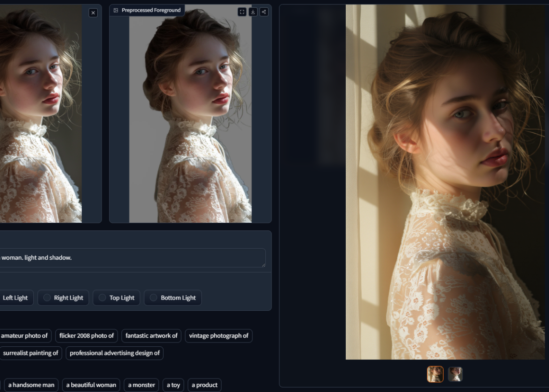Pick 'surrealist painting of' quick prompt
This screenshot has width=549, height=392.
pos(30,353)
